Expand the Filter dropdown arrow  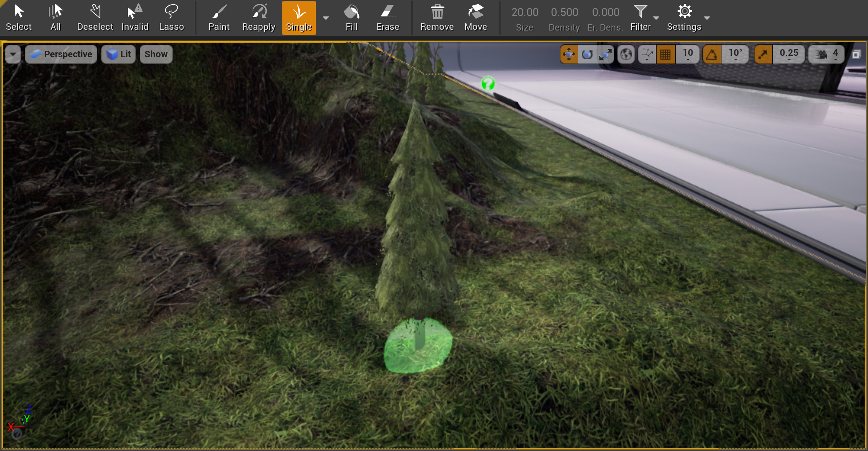(x=656, y=18)
